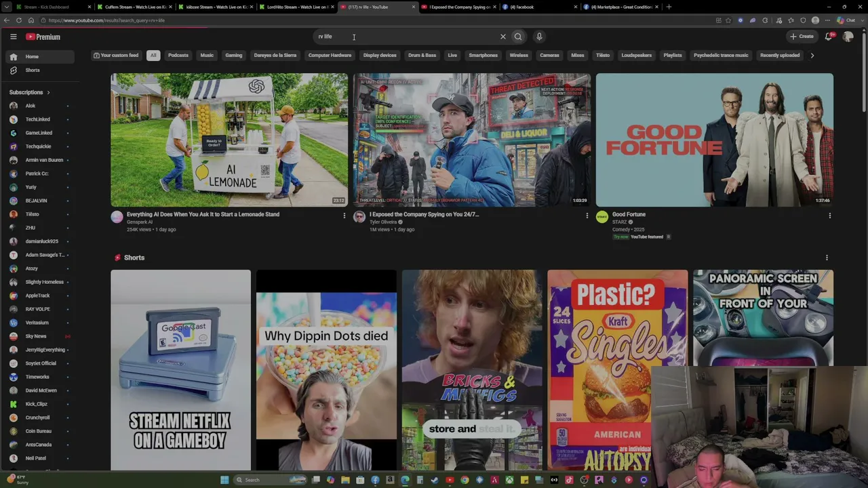This screenshot has width=868, height=488.
Task: Open YouTube notifications bell
Action: [829, 37]
